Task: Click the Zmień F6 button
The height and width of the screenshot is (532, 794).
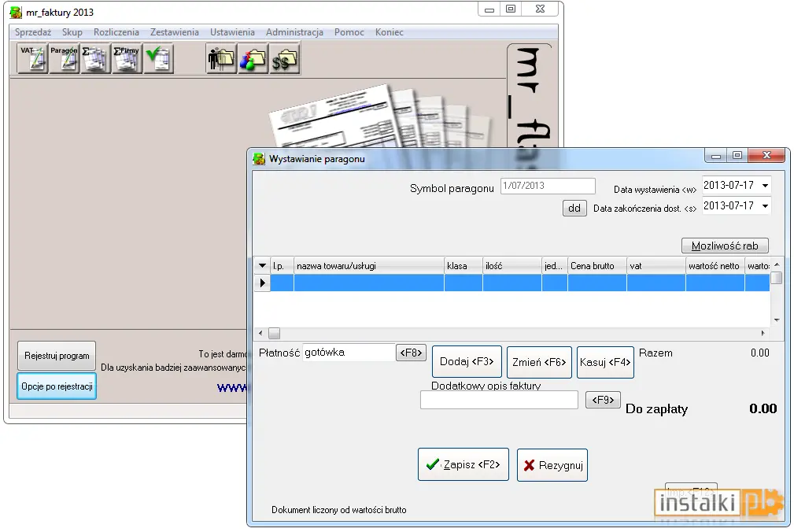Action: (539, 363)
